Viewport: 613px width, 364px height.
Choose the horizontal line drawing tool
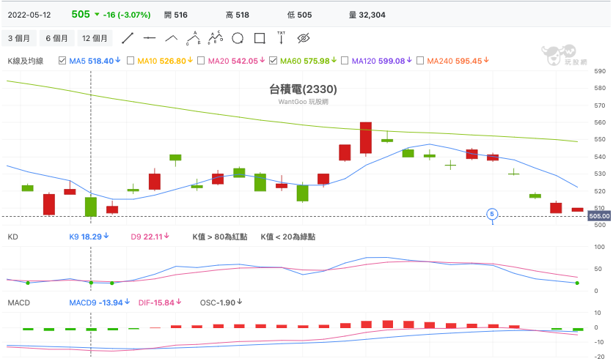[150, 38]
